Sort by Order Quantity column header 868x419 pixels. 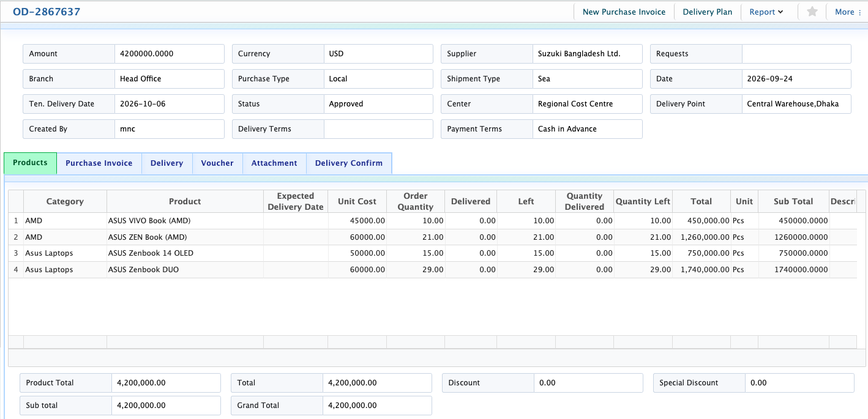(x=415, y=201)
